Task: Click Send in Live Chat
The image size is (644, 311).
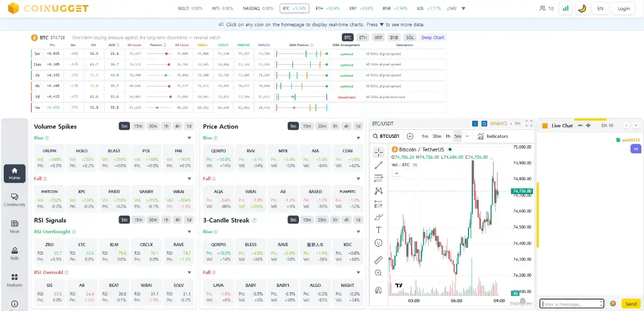Action: 631,303
